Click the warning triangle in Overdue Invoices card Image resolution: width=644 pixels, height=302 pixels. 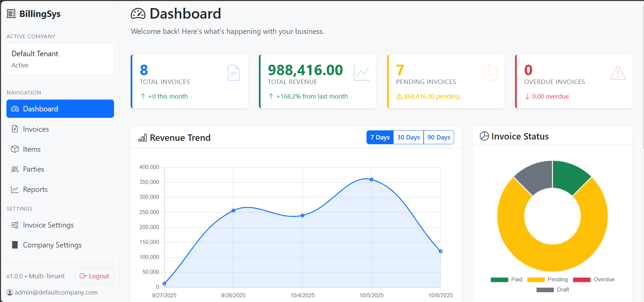coord(618,73)
